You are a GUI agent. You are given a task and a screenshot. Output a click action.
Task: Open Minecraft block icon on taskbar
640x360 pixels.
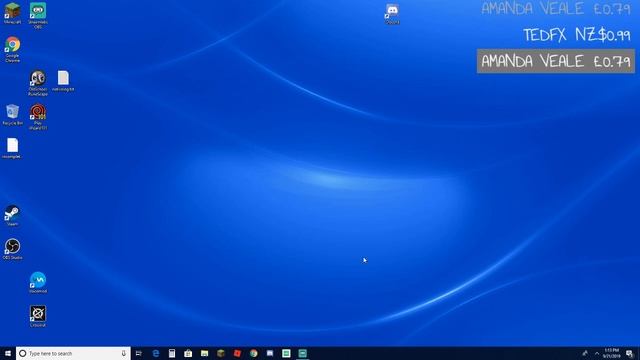tap(221, 353)
